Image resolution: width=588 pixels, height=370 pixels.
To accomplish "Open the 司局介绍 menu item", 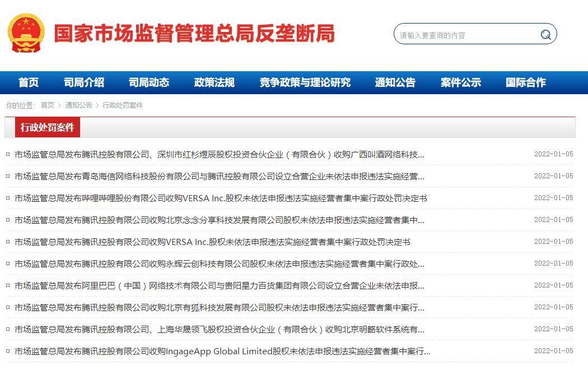I will point(83,82).
